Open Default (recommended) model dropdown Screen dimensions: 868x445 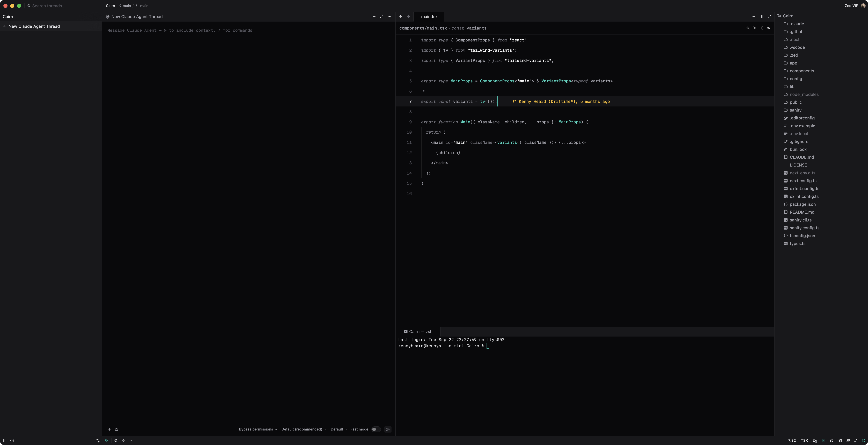[x=304, y=429]
